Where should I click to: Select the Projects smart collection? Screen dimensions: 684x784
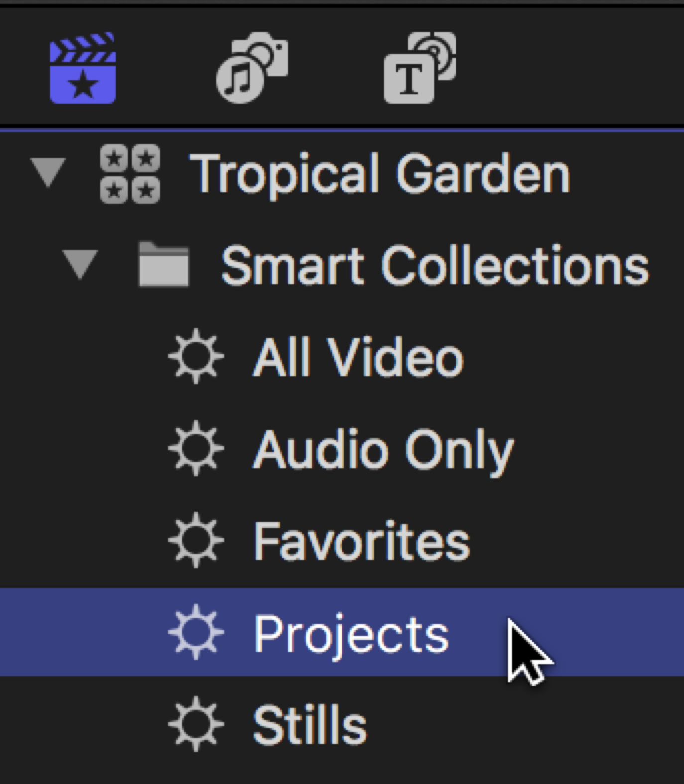point(351,633)
